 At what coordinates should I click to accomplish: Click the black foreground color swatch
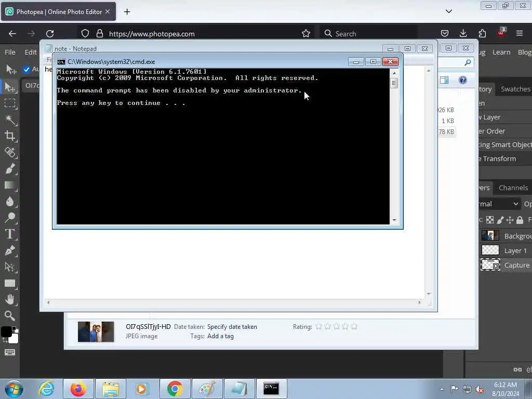6,331
